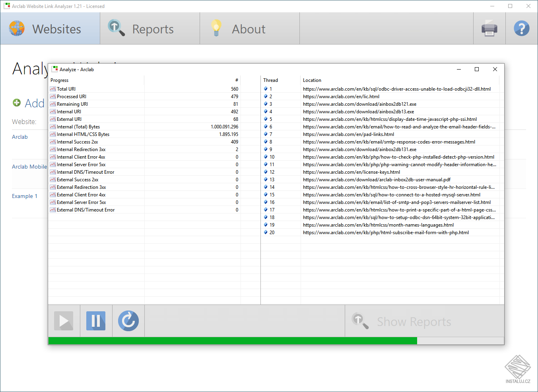This screenshot has width=538, height=392.
Task: Click the chart icon beside Total URI
Action: pos(52,89)
